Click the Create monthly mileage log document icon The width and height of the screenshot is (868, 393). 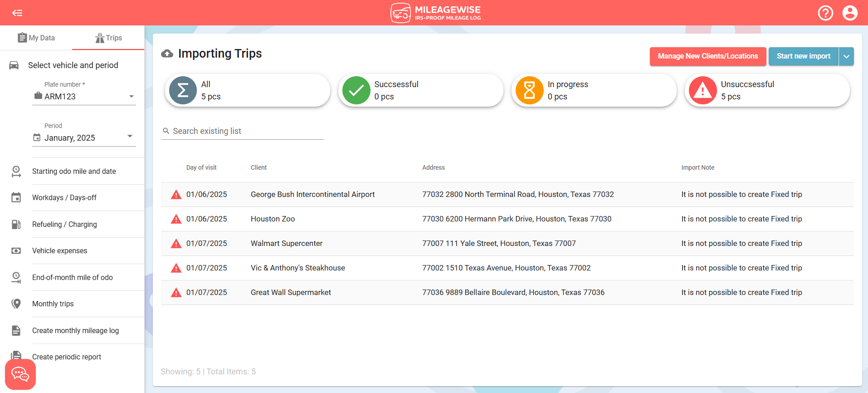[x=16, y=330]
